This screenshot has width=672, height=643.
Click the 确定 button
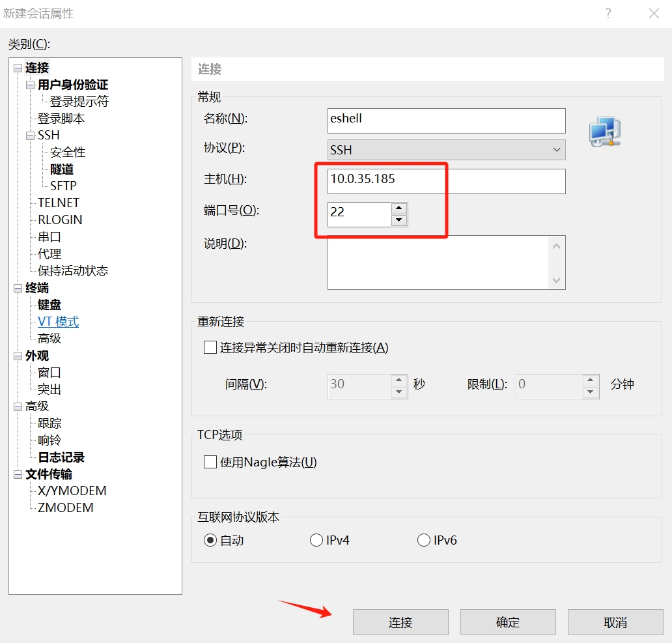[x=508, y=622]
